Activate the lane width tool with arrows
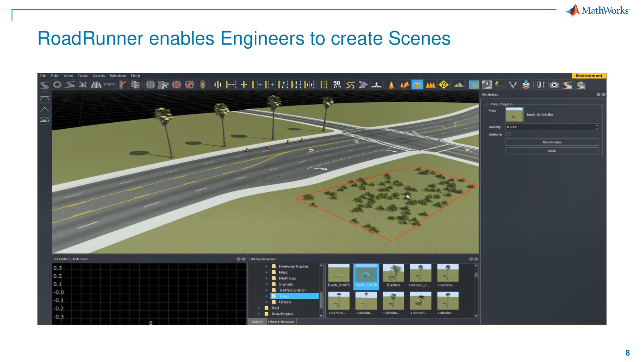The width and height of the screenshot is (644, 362). click(x=231, y=85)
